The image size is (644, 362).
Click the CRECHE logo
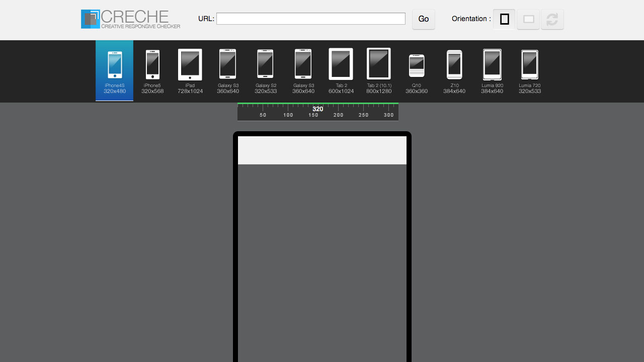click(131, 19)
